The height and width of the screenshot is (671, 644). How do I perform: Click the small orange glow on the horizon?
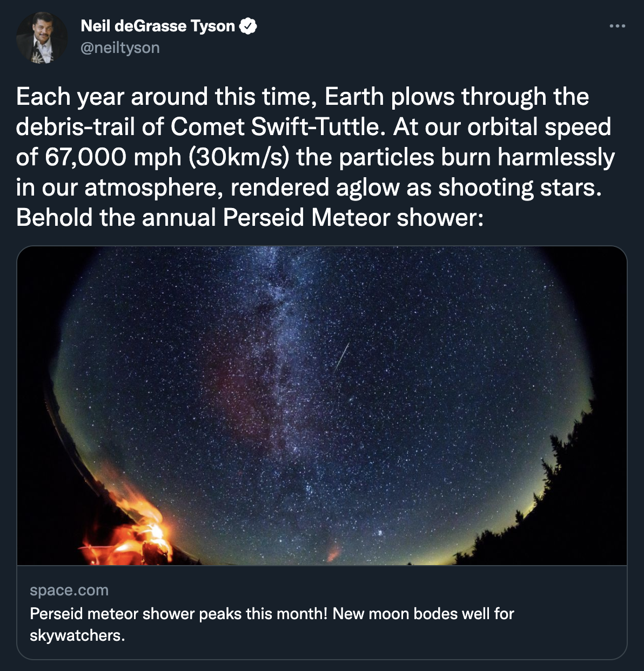tap(333, 553)
